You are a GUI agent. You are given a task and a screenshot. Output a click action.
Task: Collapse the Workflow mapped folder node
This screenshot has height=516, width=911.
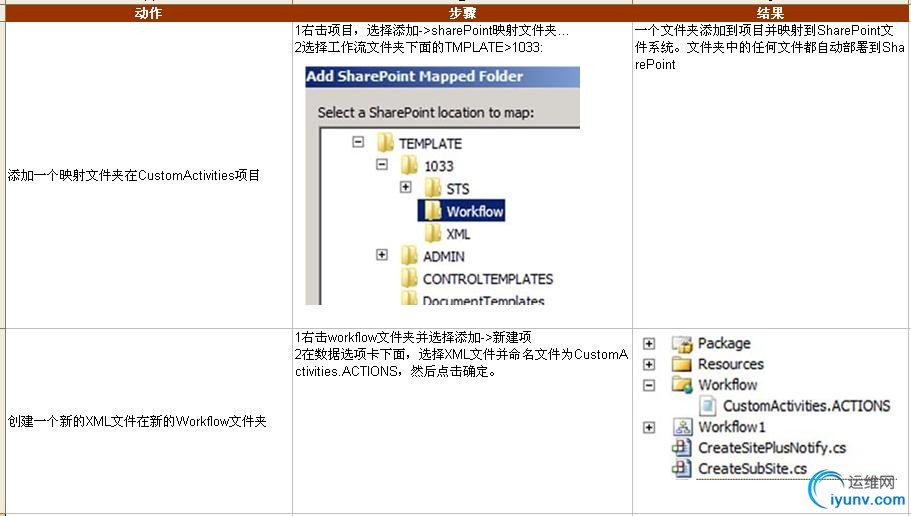pos(649,385)
